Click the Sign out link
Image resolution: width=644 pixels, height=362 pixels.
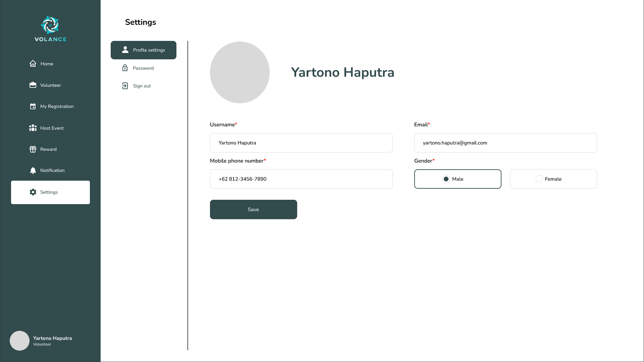point(142,86)
